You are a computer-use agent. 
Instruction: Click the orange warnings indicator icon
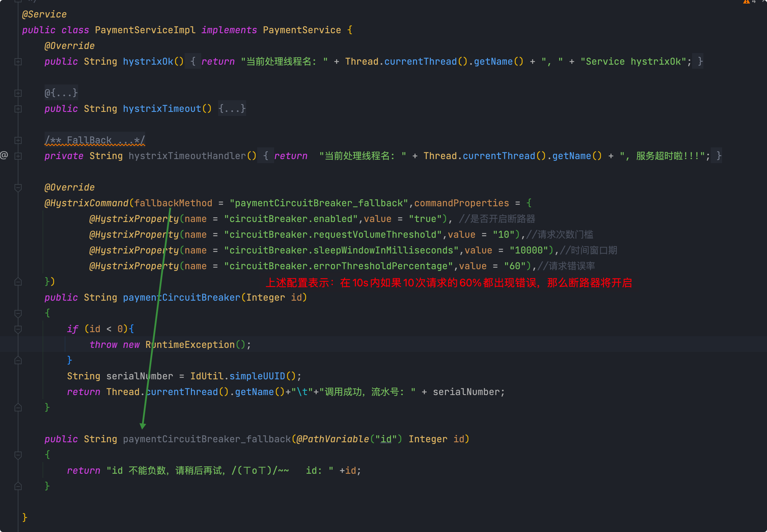tap(746, 2)
